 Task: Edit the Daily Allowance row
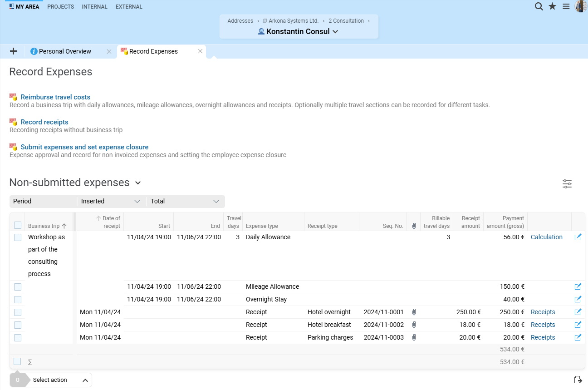coord(578,237)
